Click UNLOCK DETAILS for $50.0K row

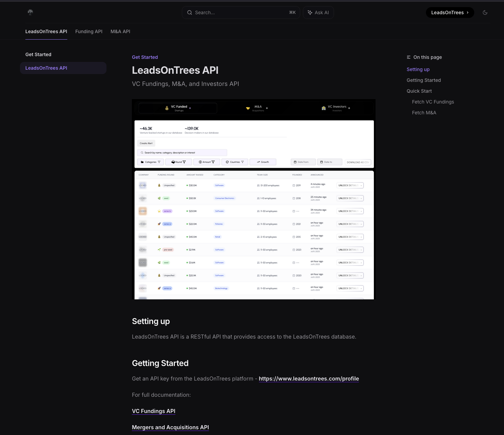[350, 198]
